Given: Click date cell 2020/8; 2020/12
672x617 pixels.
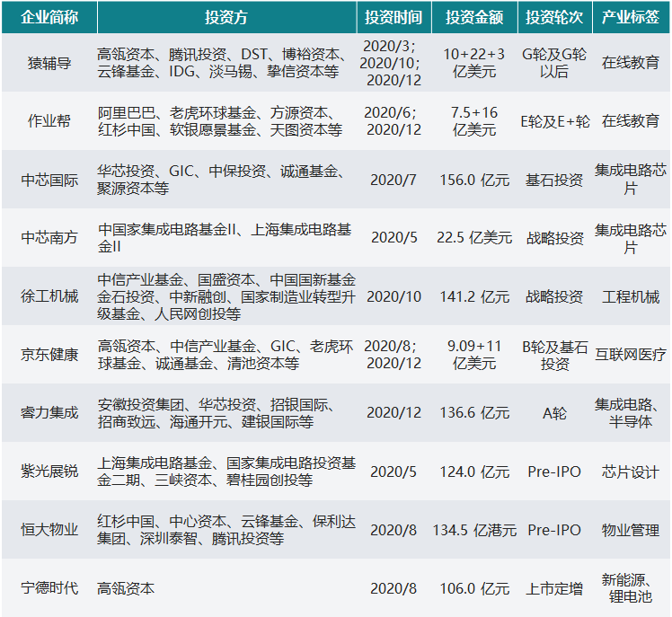Looking at the screenshot, I should pos(393,355).
